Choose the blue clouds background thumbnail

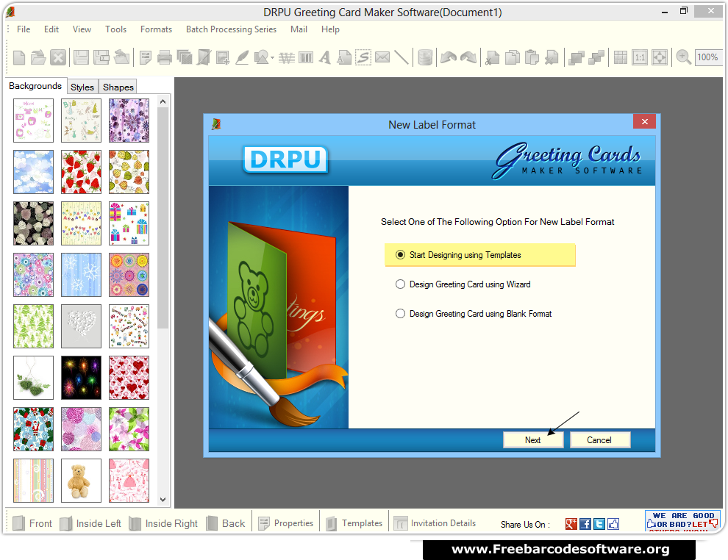33,172
